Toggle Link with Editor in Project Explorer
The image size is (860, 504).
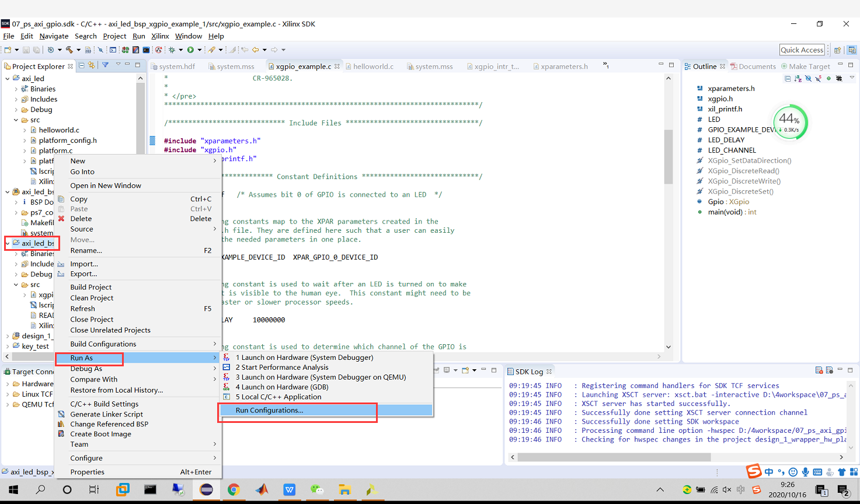[x=92, y=65]
